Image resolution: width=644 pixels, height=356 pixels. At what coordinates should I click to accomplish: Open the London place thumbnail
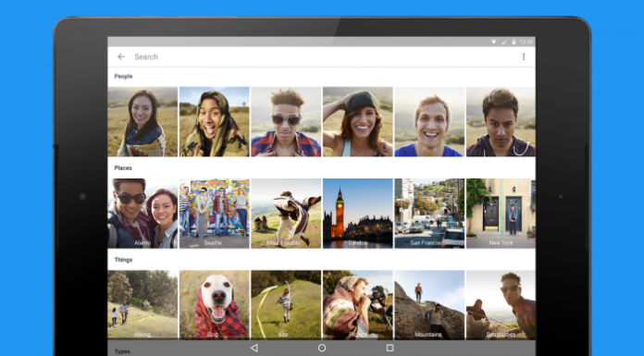pos(358,213)
